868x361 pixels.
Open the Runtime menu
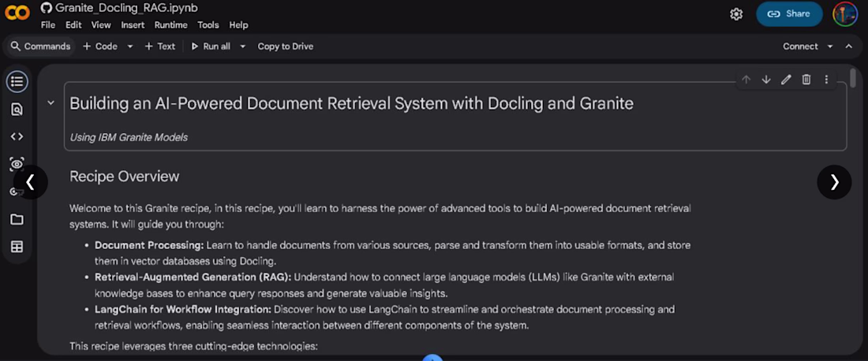click(171, 25)
